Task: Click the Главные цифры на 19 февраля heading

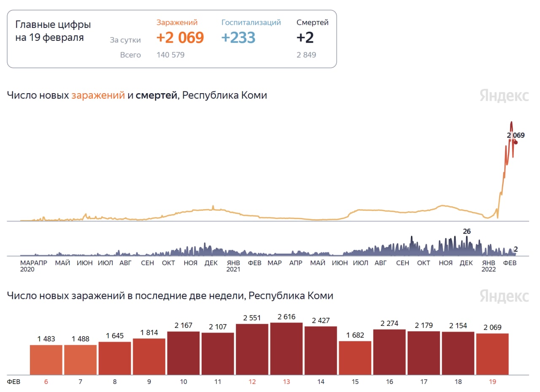Action: point(53,31)
